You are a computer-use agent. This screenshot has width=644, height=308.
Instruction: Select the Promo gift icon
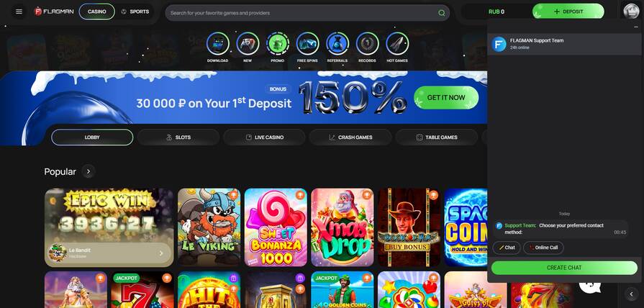[278, 43]
